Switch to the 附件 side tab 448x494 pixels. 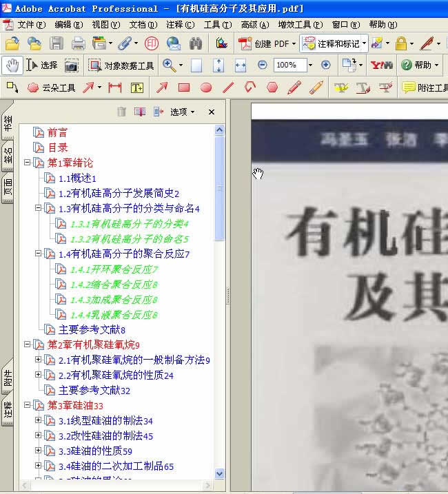8,378
